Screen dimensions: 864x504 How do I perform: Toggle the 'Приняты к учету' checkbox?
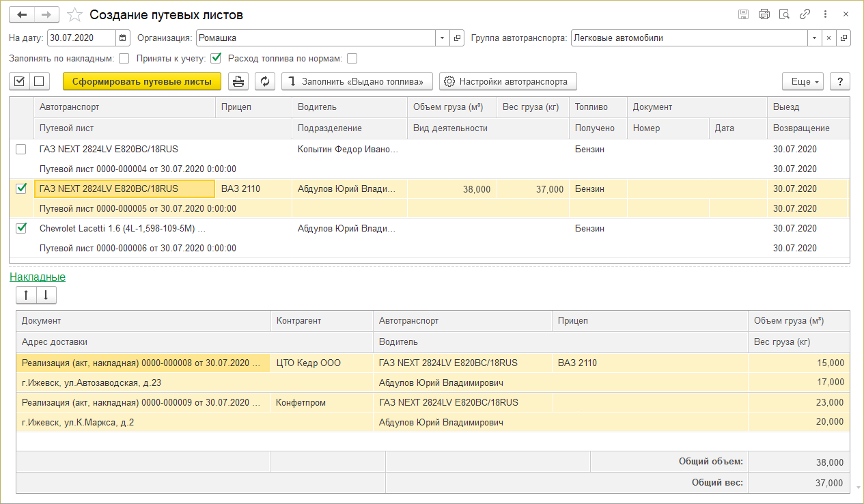click(216, 59)
